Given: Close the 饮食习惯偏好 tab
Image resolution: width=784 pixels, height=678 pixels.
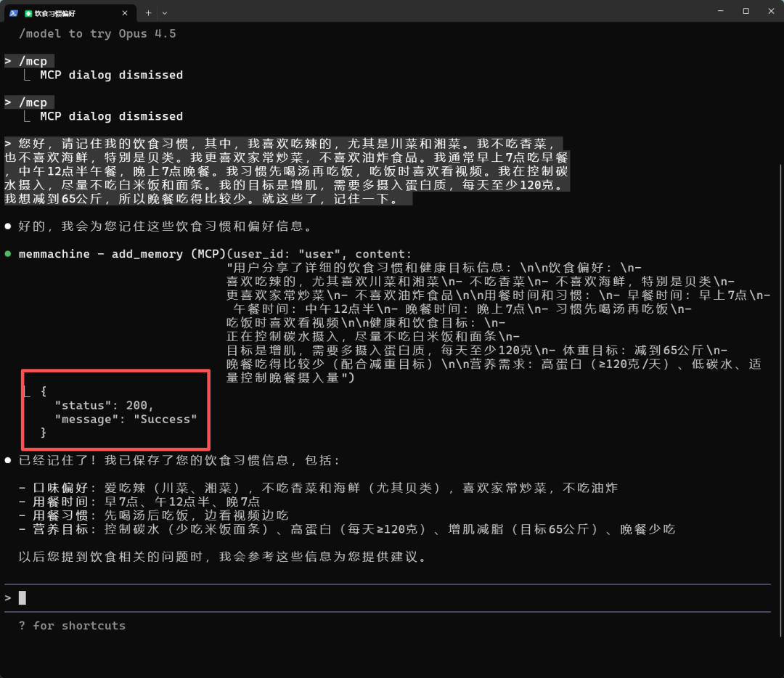Looking at the screenshot, I should [x=125, y=13].
